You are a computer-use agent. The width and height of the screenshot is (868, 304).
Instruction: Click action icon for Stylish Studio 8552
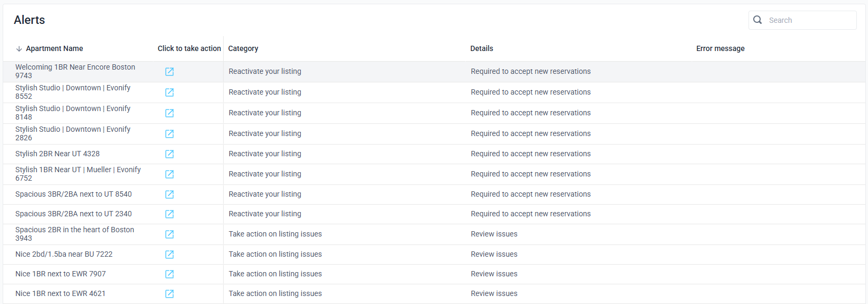click(x=169, y=92)
